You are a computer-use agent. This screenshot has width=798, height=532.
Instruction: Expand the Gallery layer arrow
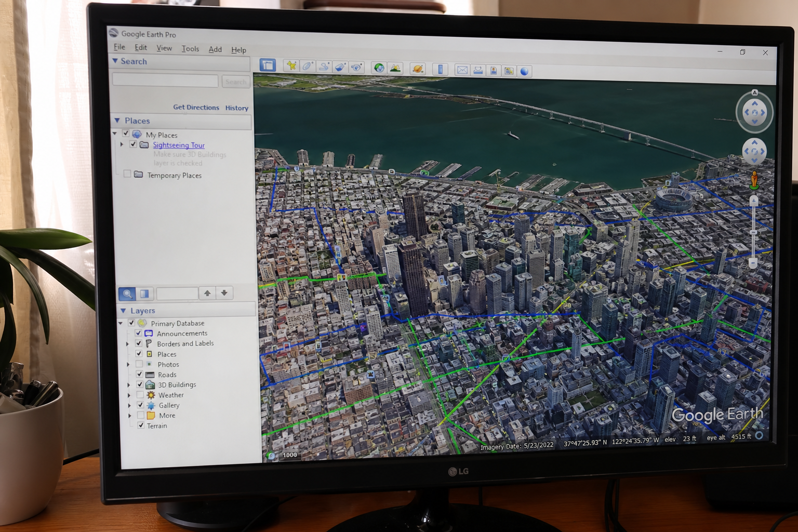[x=129, y=405]
